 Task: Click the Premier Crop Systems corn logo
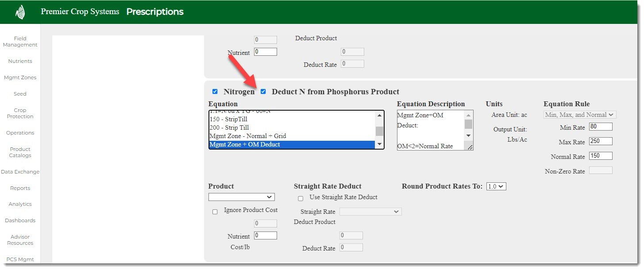(20, 12)
